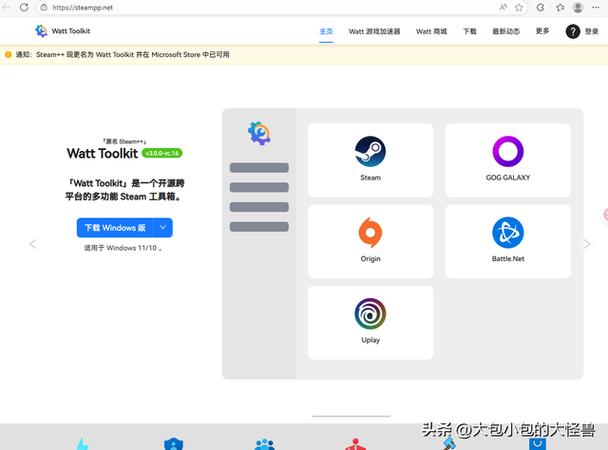The image size is (608, 450).
Task: Select the Battle.Net card icon
Action: (x=508, y=233)
